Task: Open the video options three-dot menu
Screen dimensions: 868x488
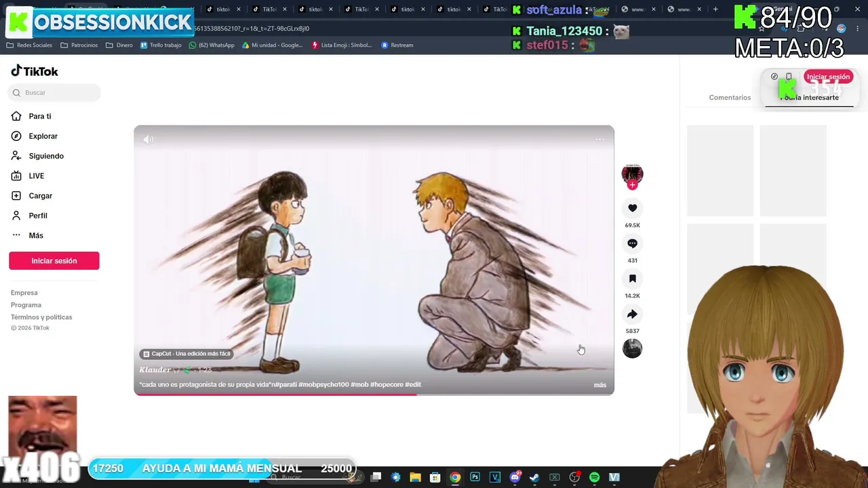Action: click(x=599, y=140)
